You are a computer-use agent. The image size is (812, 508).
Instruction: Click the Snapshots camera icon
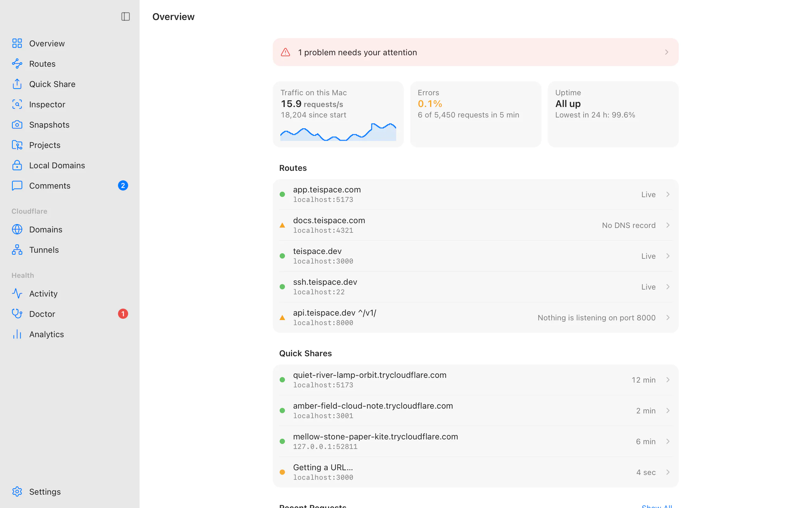pyautogui.click(x=17, y=125)
